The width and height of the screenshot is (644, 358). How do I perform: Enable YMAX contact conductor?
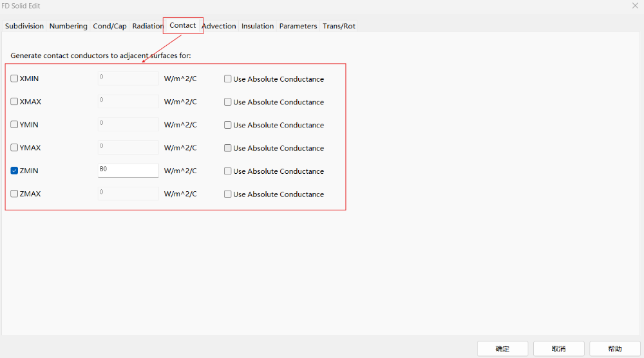(x=14, y=148)
